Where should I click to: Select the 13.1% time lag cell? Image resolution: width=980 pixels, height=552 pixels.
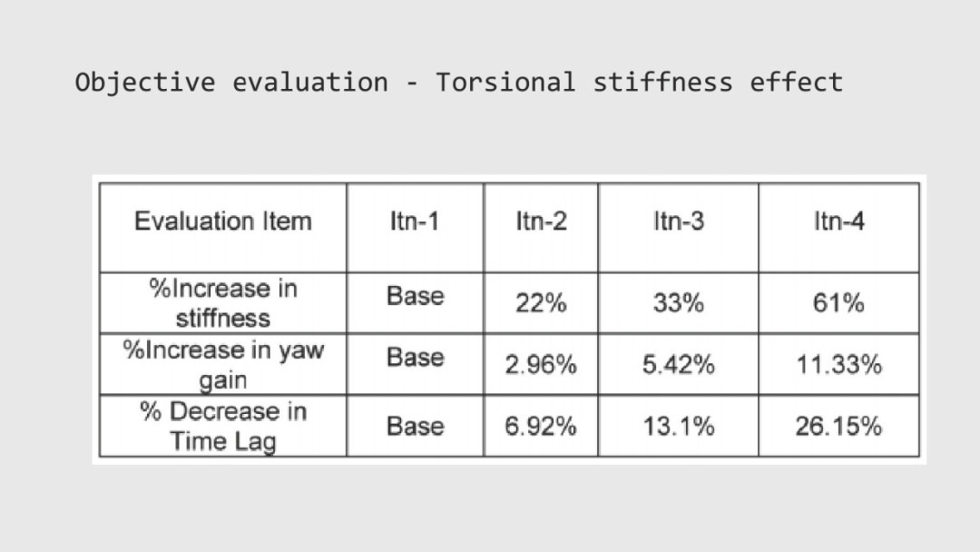(x=678, y=426)
